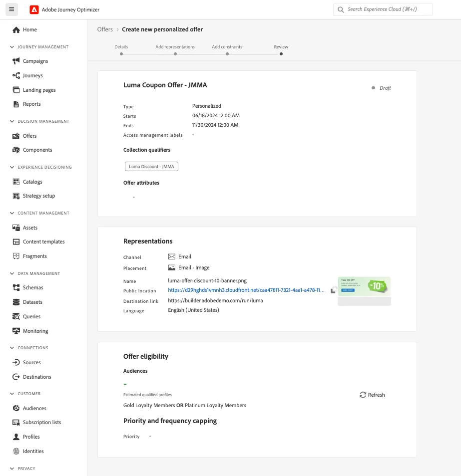Go to Add representations step
Screen dimensions: 461x476
coord(175,50)
